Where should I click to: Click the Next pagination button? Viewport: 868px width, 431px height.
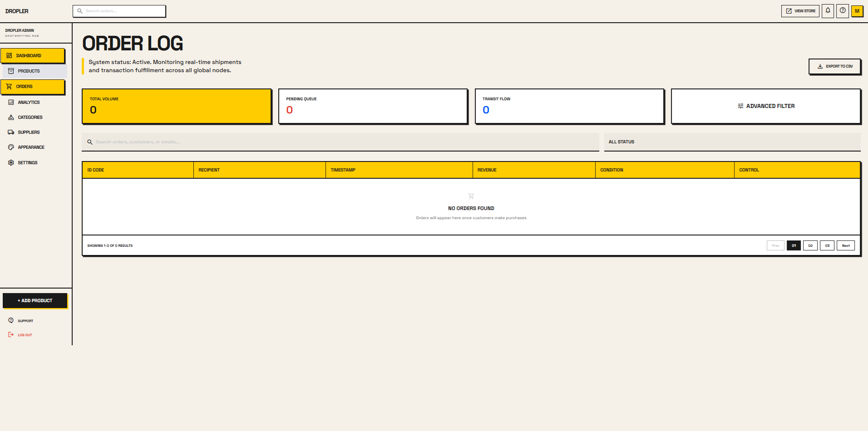coord(845,245)
